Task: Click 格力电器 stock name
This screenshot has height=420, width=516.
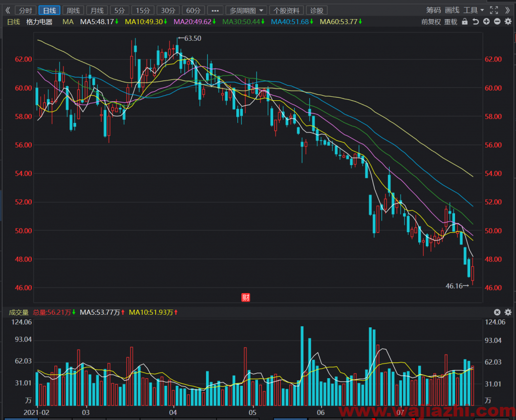Action: (39, 22)
